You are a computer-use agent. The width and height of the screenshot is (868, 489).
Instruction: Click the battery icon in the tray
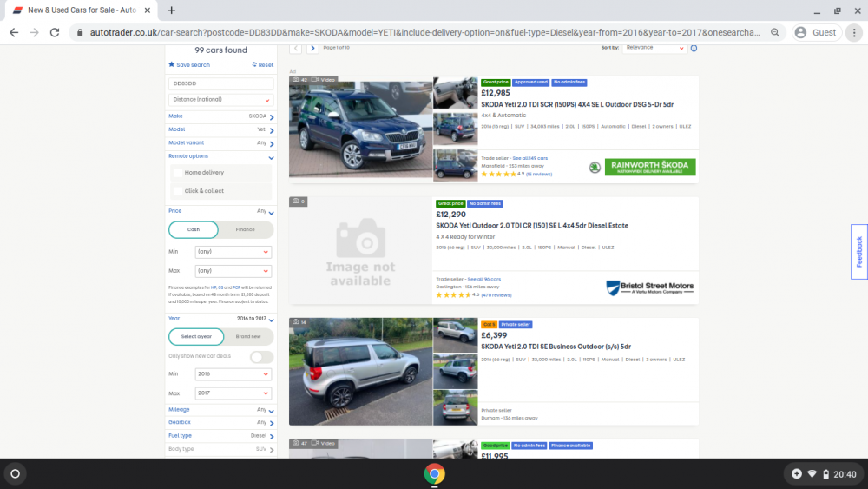826,474
